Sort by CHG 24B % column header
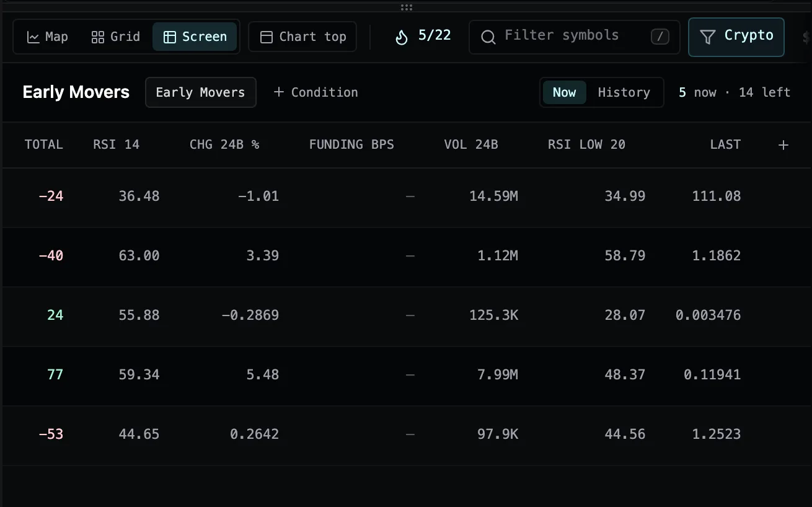The height and width of the screenshot is (507, 812). 224,144
